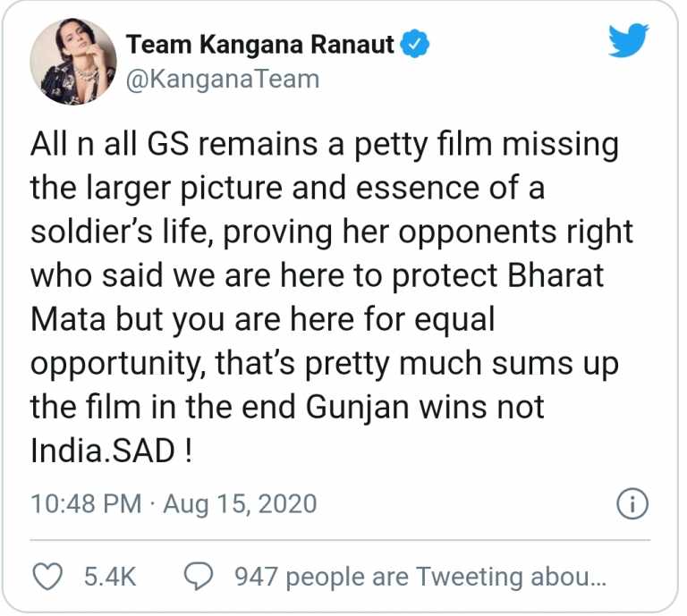
Task: Click the reply speech bubble icon
Action: click(199, 577)
